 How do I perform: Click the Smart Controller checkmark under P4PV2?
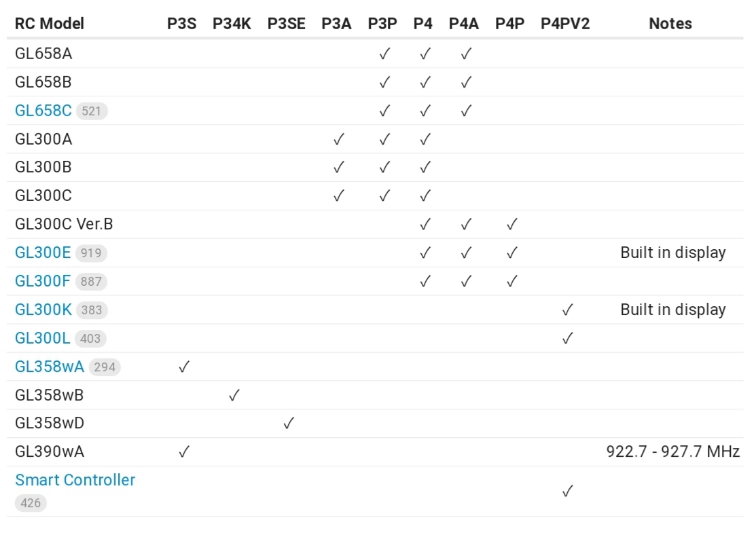[567, 491]
